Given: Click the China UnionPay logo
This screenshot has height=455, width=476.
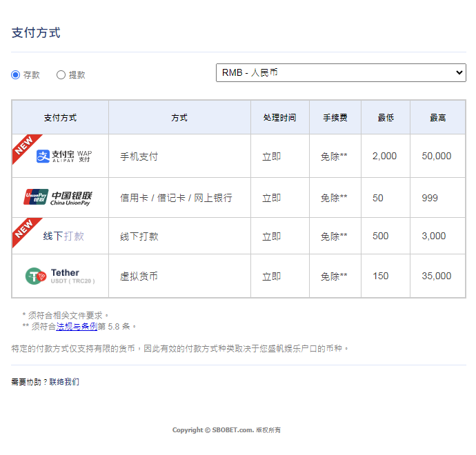Looking at the screenshot, I should click(58, 198).
